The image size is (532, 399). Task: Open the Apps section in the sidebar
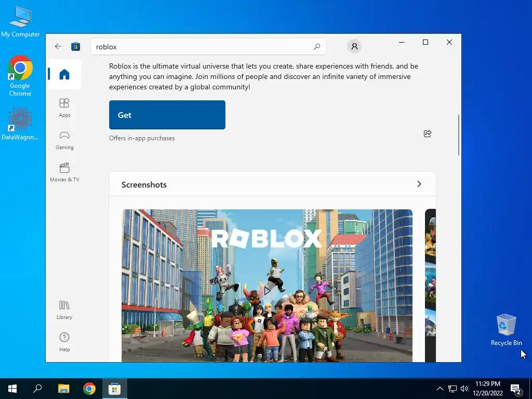[x=64, y=108]
